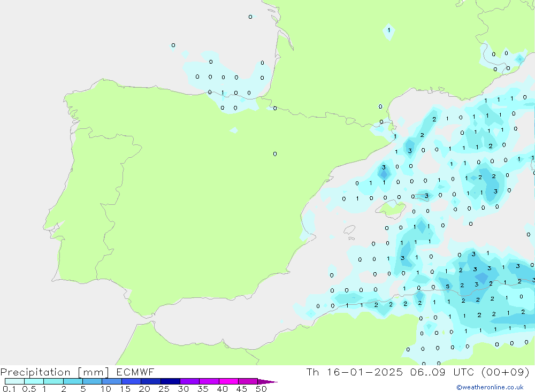
Task: Select the 10 to 15 mm legend swatch
Action: coord(112,381)
